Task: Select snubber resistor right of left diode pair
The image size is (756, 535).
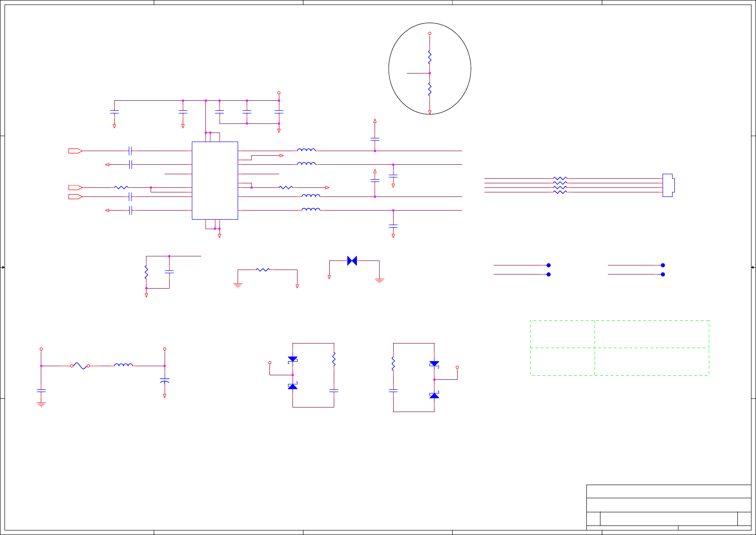Action: pos(334,359)
